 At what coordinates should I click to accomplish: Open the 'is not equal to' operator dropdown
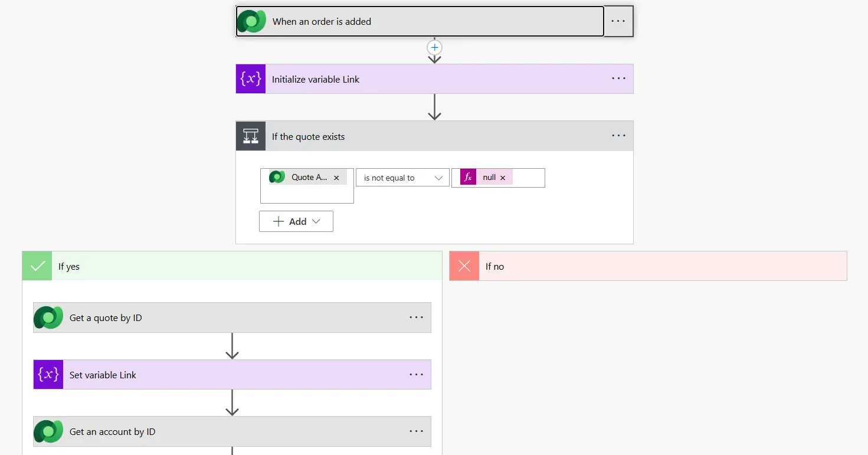(x=402, y=178)
